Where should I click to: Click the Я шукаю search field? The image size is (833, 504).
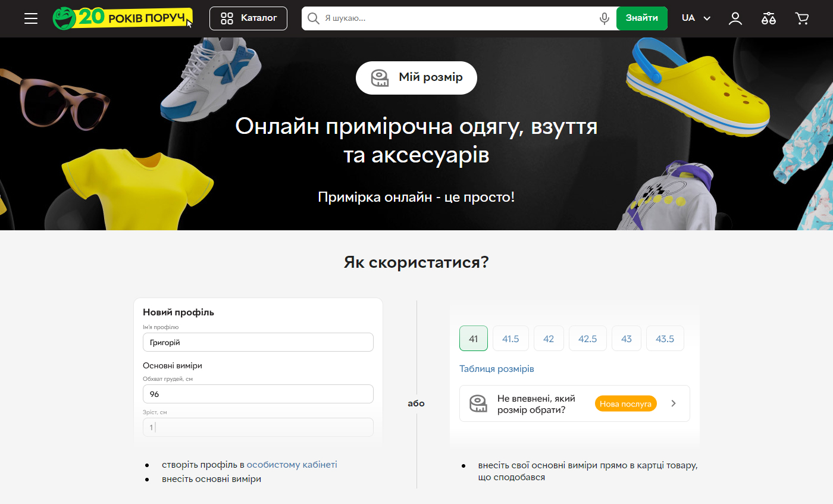458,18
